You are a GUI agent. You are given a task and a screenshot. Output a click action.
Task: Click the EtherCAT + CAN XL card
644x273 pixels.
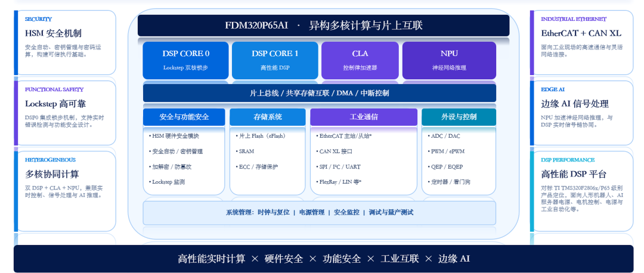[x=581, y=43]
